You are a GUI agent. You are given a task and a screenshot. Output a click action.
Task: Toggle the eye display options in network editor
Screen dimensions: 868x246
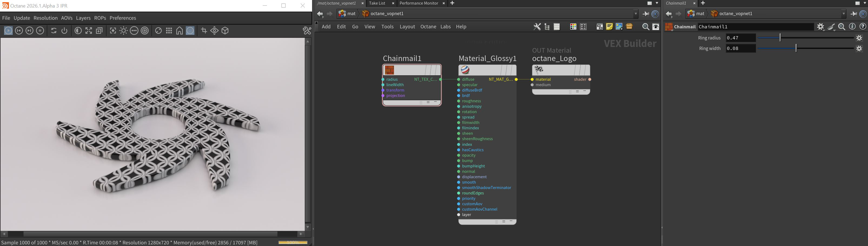pos(656,27)
